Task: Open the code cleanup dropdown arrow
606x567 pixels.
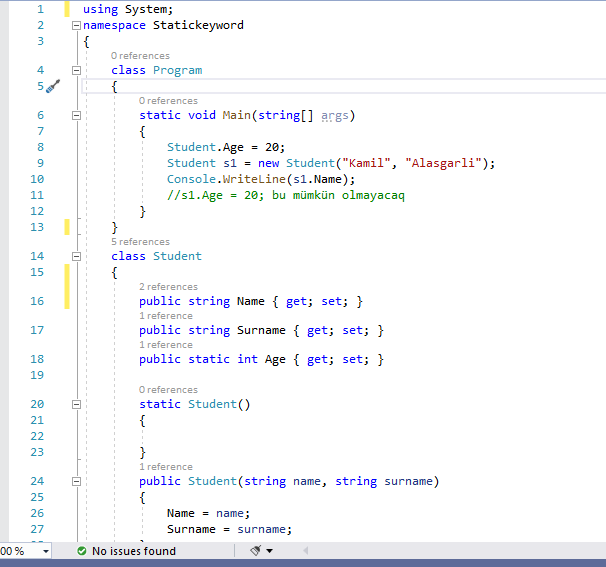Action: [269, 551]
